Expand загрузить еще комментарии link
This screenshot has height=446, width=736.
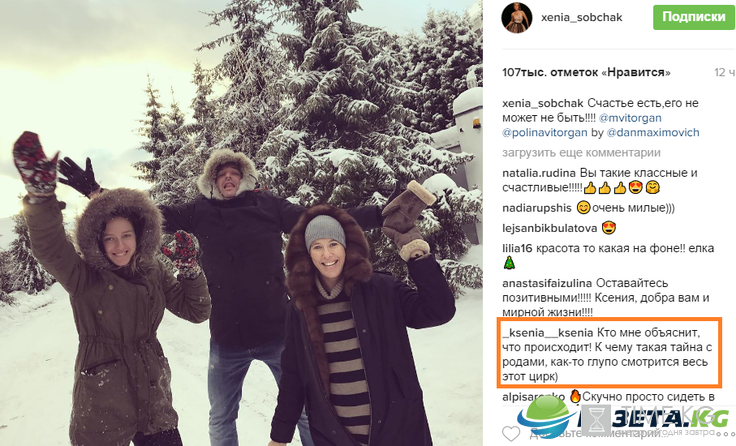tap(581, 153)
